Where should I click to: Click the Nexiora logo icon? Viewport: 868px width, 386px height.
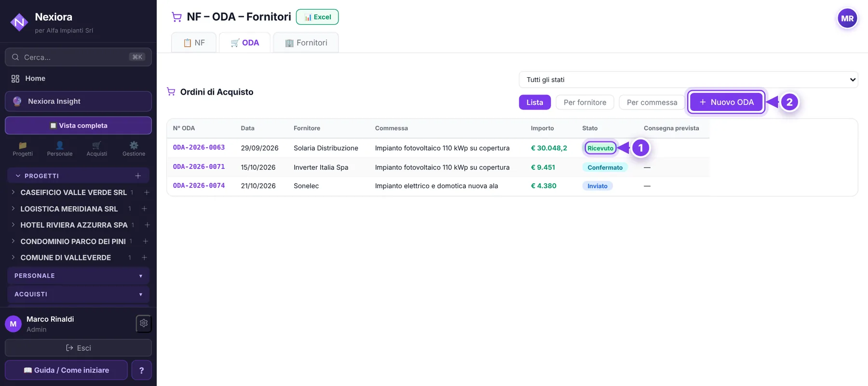19,22
